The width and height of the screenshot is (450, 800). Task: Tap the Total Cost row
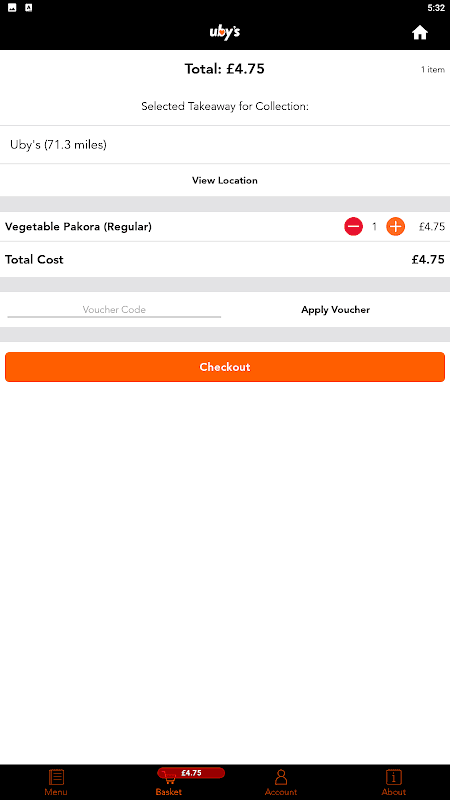[225, 259]
